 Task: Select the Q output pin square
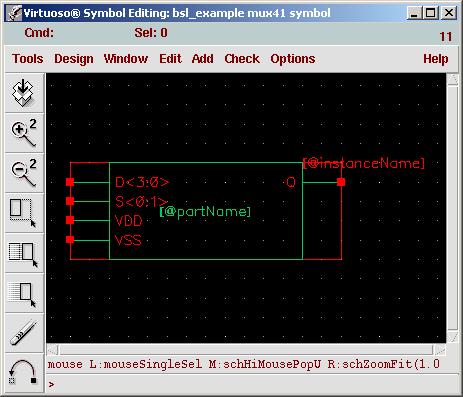(x=341, y=182)
